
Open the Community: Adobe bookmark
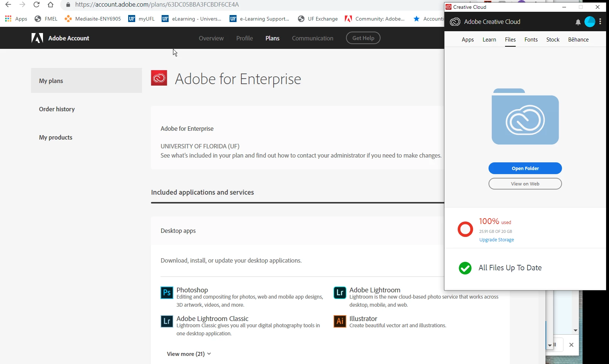coord(375,19)
